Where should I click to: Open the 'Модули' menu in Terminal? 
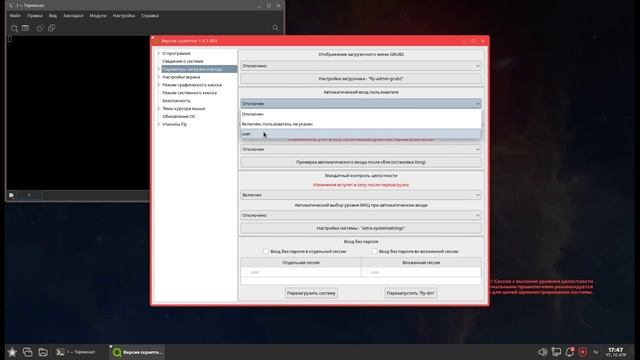(x=98, y=16)
